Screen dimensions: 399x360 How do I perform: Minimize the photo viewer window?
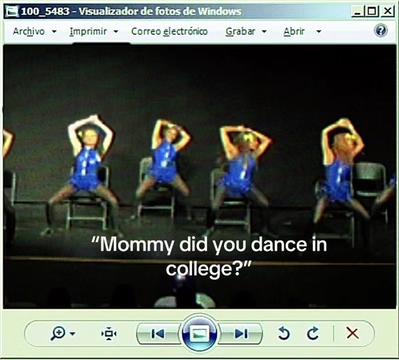click(358, 11)
